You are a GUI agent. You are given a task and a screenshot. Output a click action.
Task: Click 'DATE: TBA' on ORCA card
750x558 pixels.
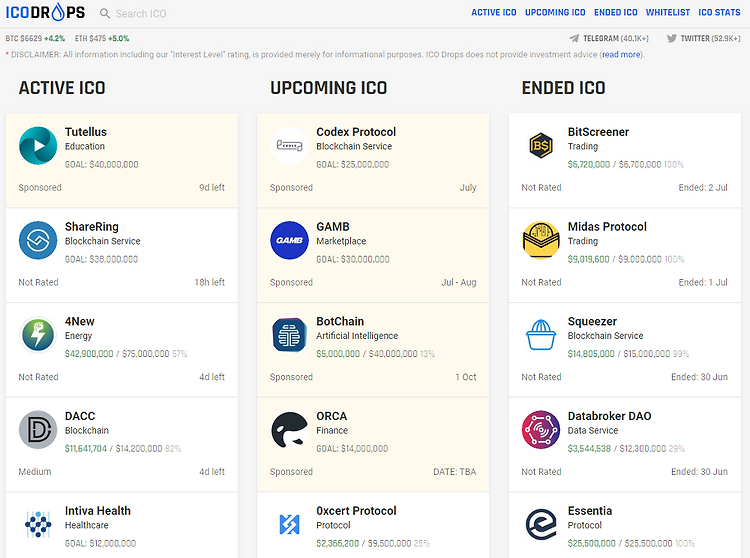(x=455, y=471)
